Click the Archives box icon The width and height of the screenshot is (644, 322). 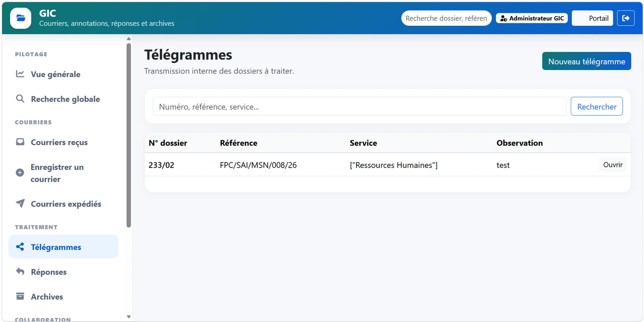(20, 296)
